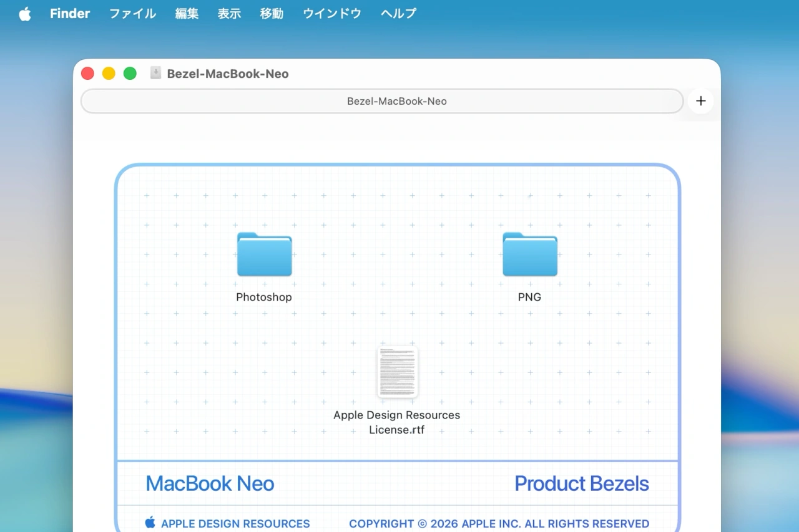799x532 pixels.
Task: Open the 表示 menu
Action: [228, 13]
